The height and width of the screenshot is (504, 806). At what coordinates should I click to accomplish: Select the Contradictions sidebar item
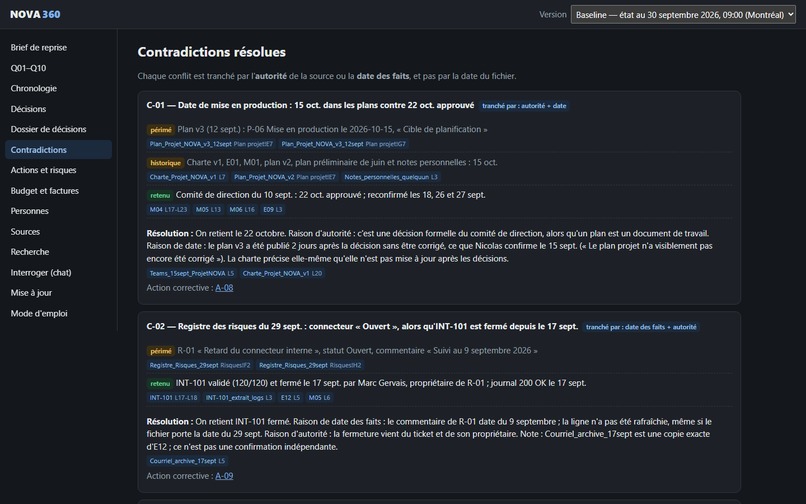click(58, 150)
